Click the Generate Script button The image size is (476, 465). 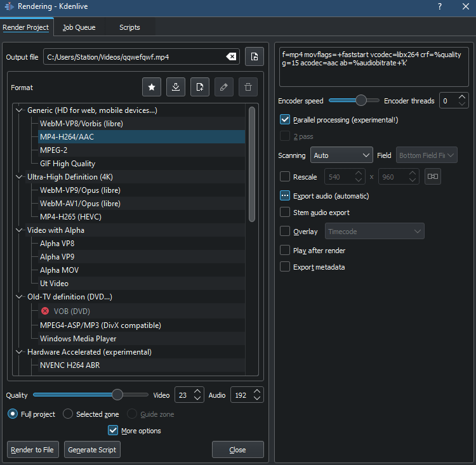click(92, 450)
